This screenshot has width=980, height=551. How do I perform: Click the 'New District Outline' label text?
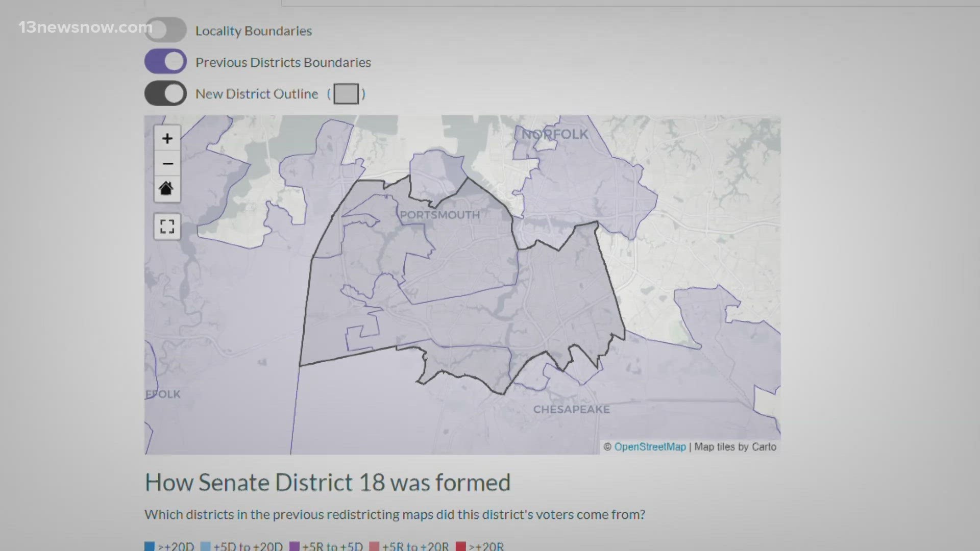[x=257, y=94]
